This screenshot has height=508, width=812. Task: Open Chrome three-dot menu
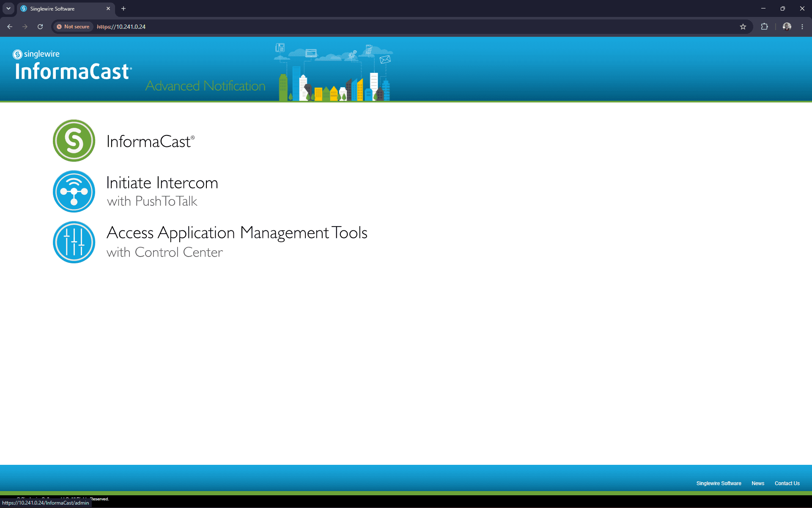[802, 27]
